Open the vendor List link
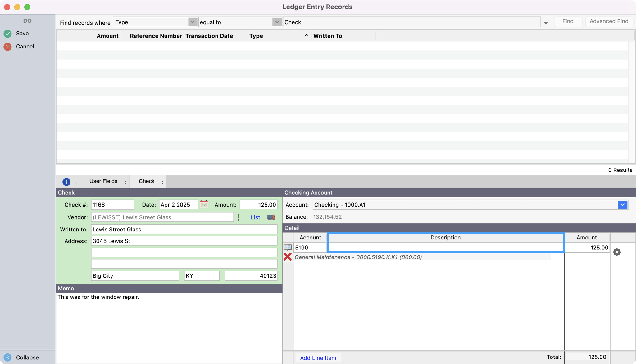 tap(255, 217)
